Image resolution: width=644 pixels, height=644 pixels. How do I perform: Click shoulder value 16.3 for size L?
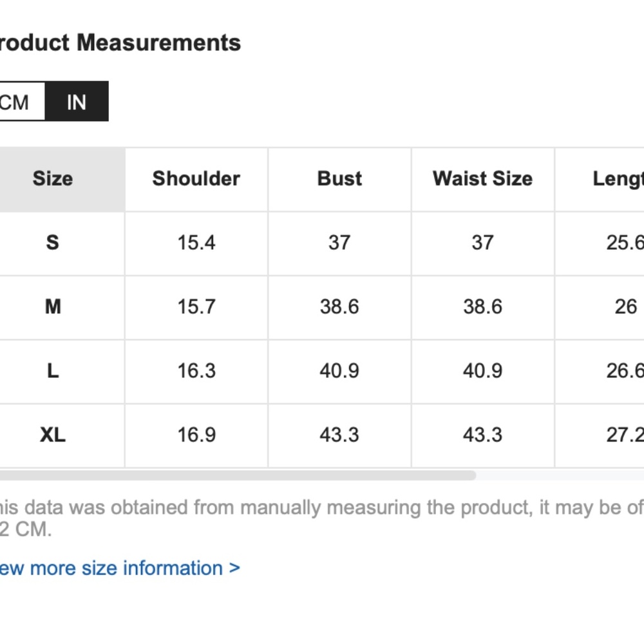(196, 370)
